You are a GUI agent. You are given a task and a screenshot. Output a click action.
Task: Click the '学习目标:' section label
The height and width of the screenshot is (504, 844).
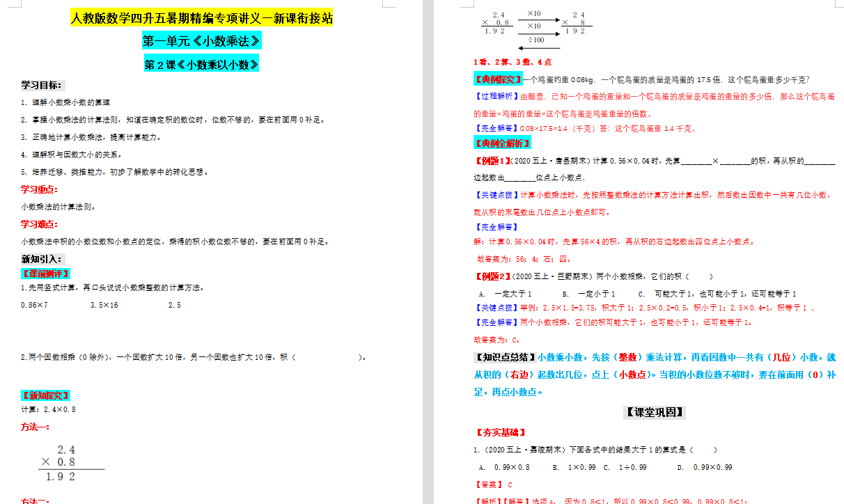[42, 86]
